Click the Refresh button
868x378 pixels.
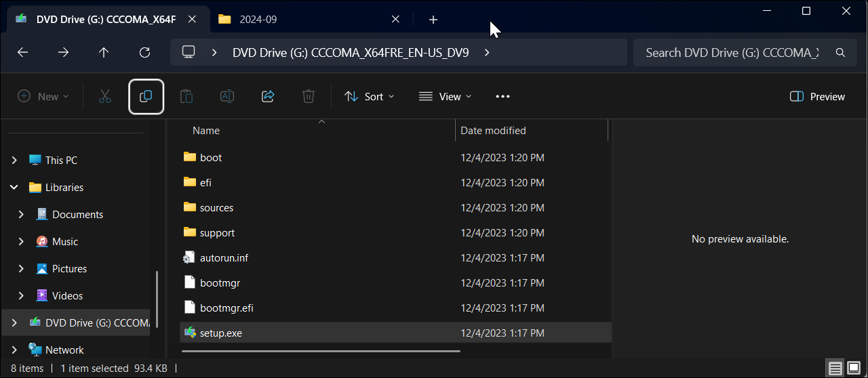pos(144,52)
